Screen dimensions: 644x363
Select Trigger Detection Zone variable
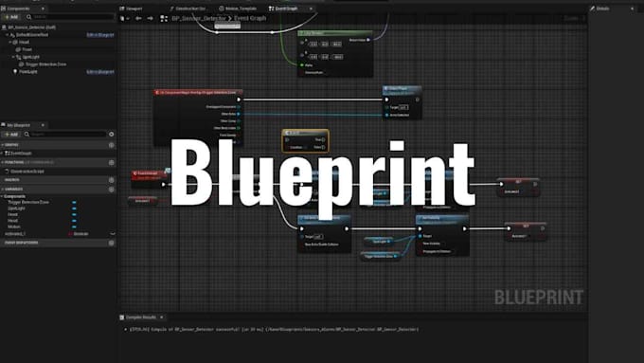(28, 202)
